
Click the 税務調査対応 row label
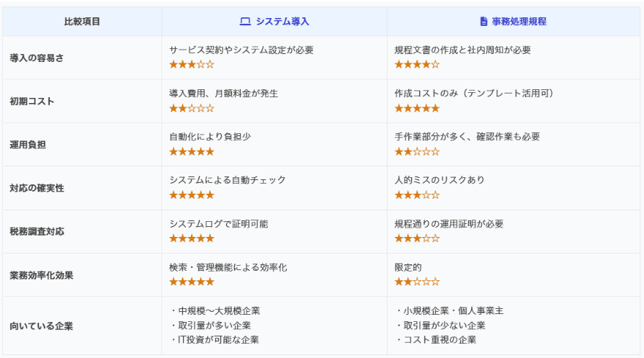(37, 232)
